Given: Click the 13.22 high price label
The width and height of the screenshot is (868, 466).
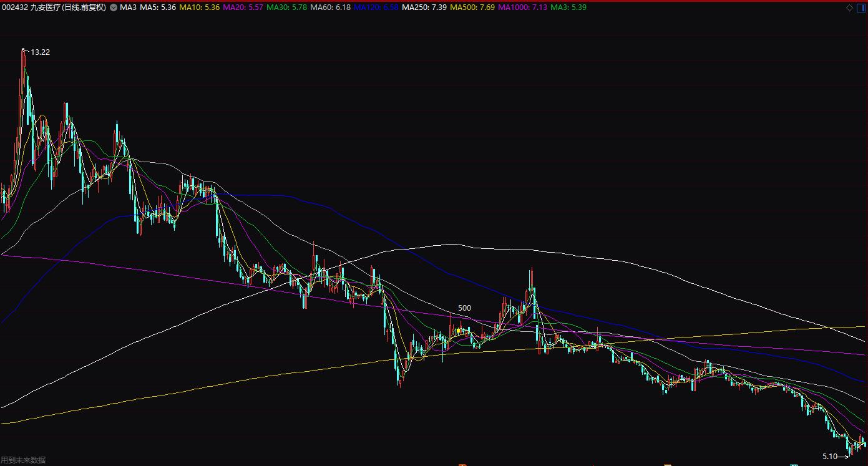Looking at the screenshot, I should (40, 52).
